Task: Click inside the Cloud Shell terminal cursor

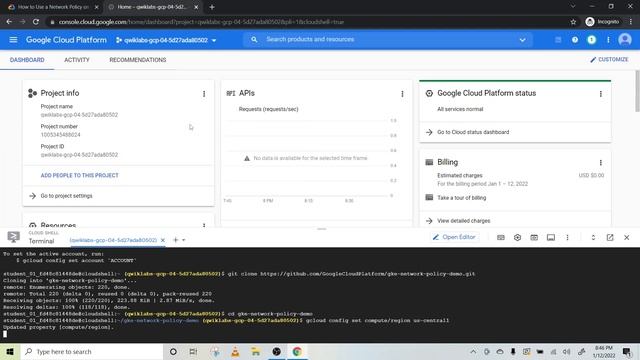Action: (x=5, y=334)
